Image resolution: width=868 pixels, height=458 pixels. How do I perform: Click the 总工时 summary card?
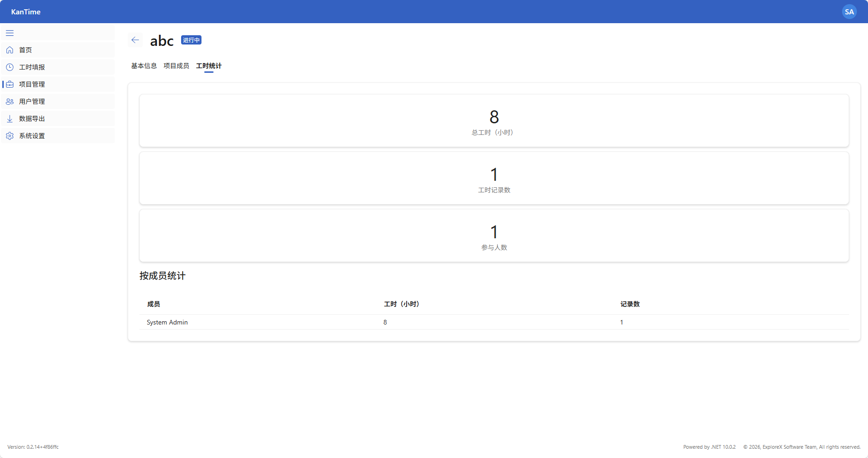coord(494,121)
